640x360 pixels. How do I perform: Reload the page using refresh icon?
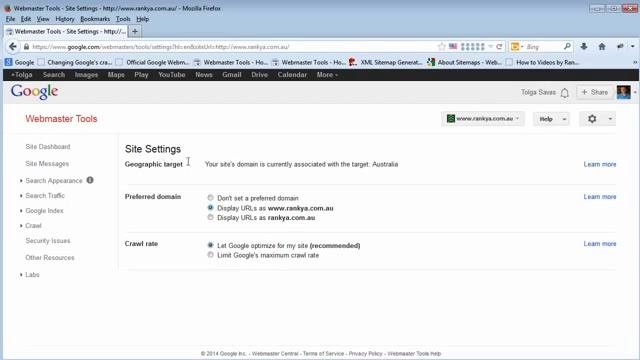point(499,47)
